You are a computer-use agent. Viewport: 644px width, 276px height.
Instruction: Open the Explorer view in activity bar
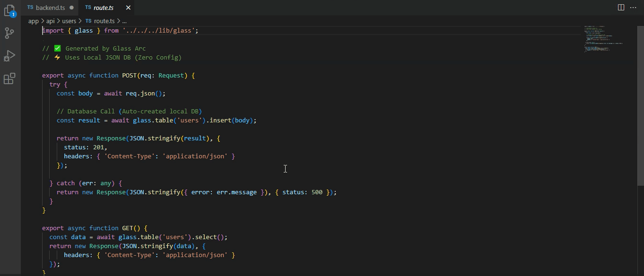click(9, 11)
